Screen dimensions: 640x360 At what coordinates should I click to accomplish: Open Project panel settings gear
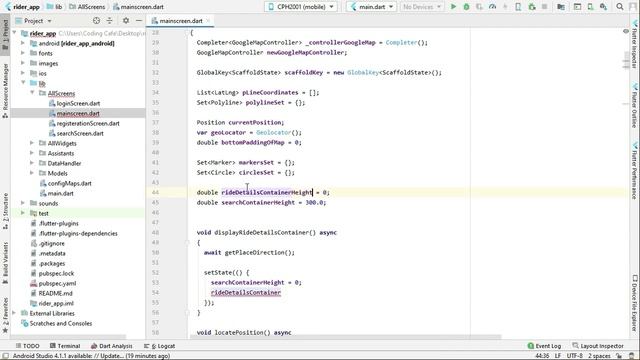(126, 20)
